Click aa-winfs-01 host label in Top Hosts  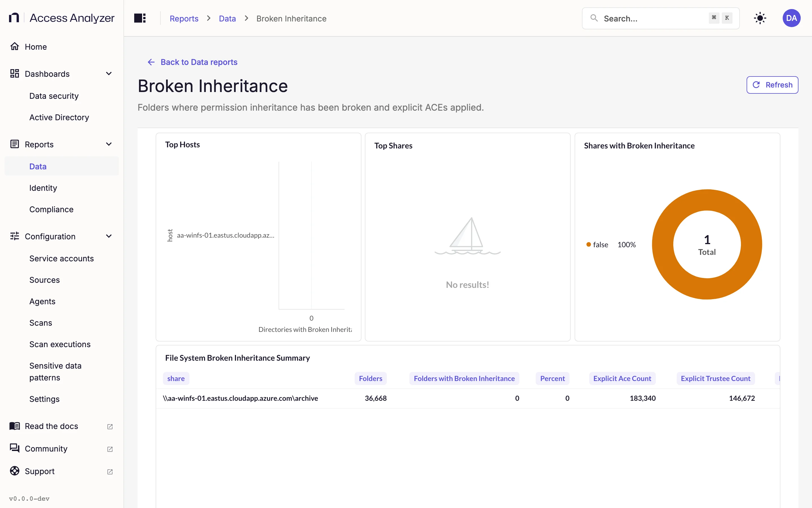(x=226, y=235)
